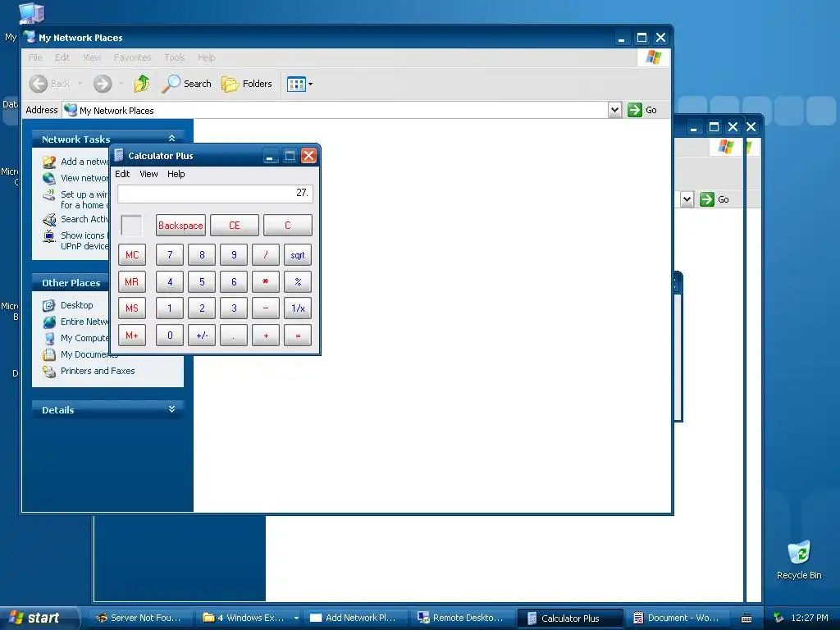Open the address dropdown in the background Explorer window
Screen dimensions: 840x630
coord(687,199)
